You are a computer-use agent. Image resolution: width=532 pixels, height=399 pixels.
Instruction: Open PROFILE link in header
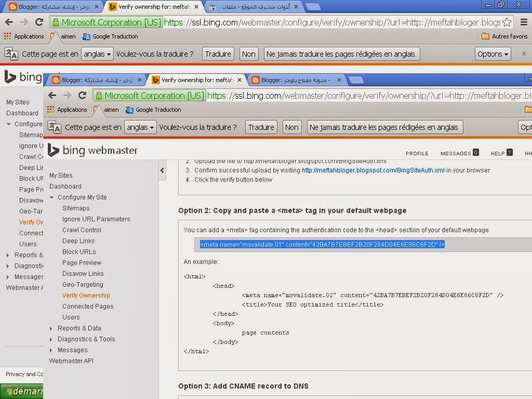417,154
